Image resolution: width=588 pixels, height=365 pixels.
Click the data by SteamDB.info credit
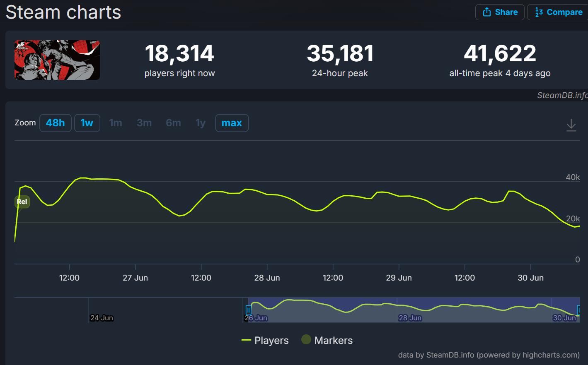(x=489, y=355)
